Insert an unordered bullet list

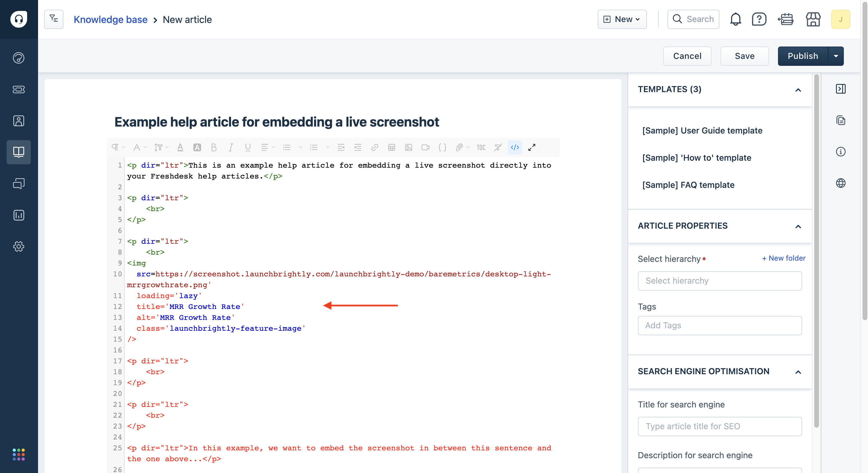click(x=314, y=147)
